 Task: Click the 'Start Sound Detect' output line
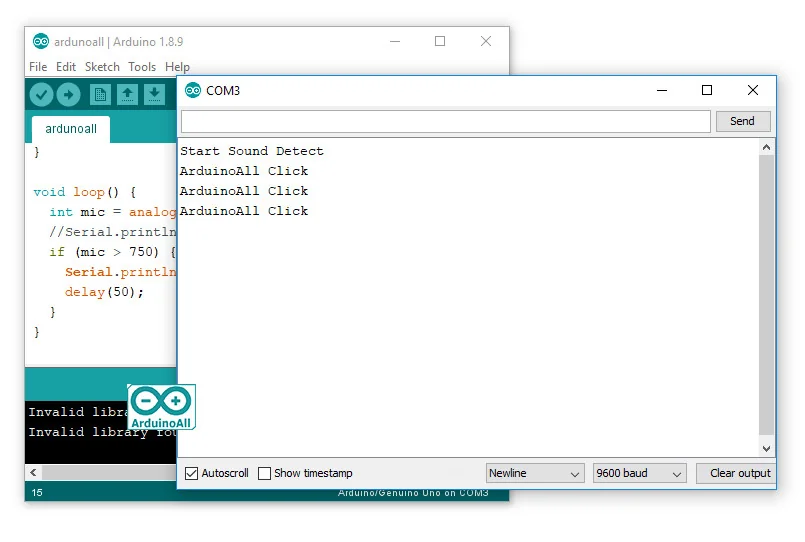coord(252,151)
